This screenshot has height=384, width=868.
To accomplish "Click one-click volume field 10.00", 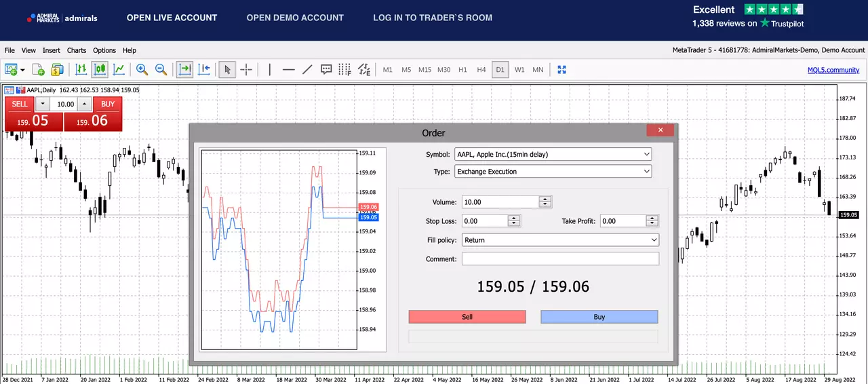I will point(64,104).
